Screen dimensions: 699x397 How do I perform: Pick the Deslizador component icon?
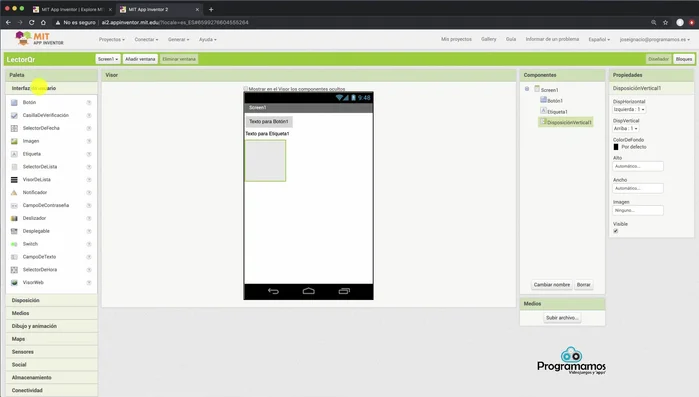[14, 218]
